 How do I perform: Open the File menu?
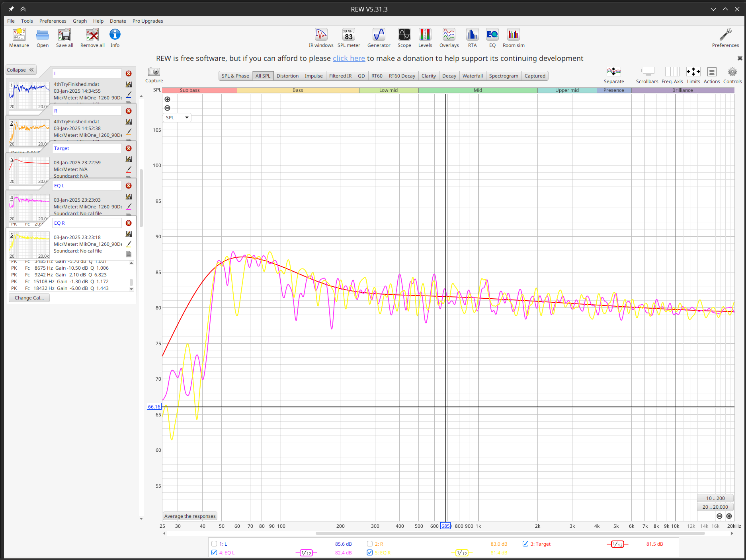point(11,21)
